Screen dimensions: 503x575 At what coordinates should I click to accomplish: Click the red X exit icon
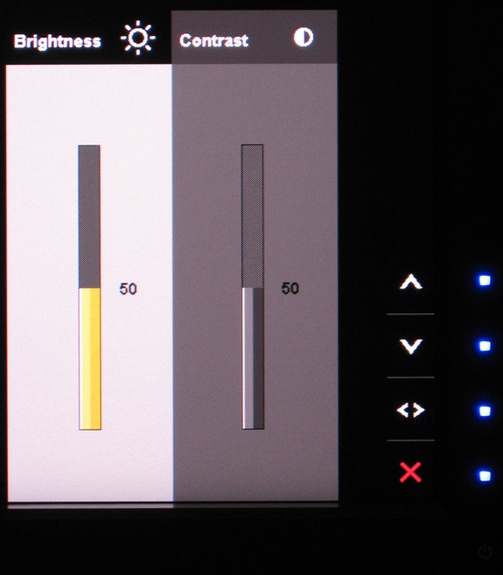coord(410,472)
